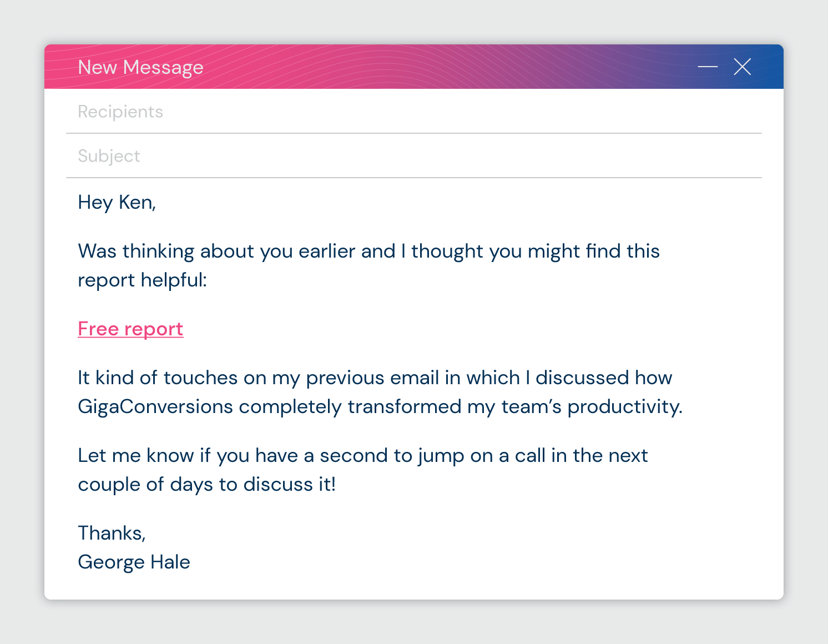Click the words "jump on" in the body
828x644 pixels.
point(455,456)
